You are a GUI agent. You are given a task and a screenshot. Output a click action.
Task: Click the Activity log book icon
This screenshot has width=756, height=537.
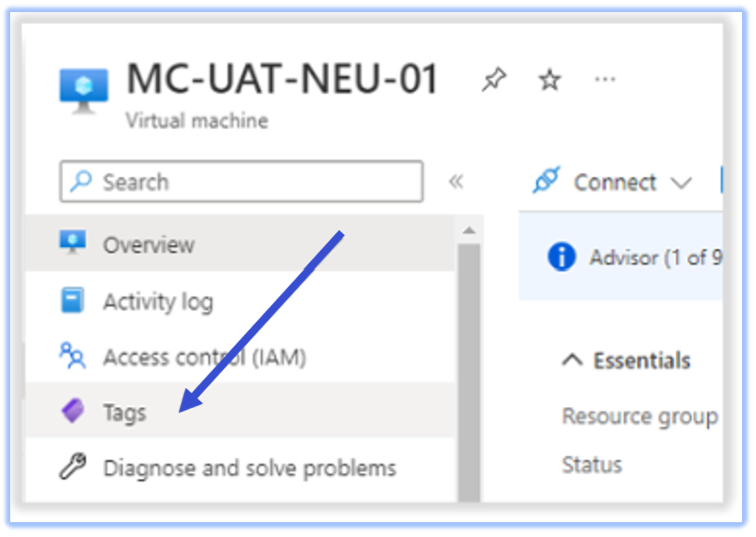[72, 301]
